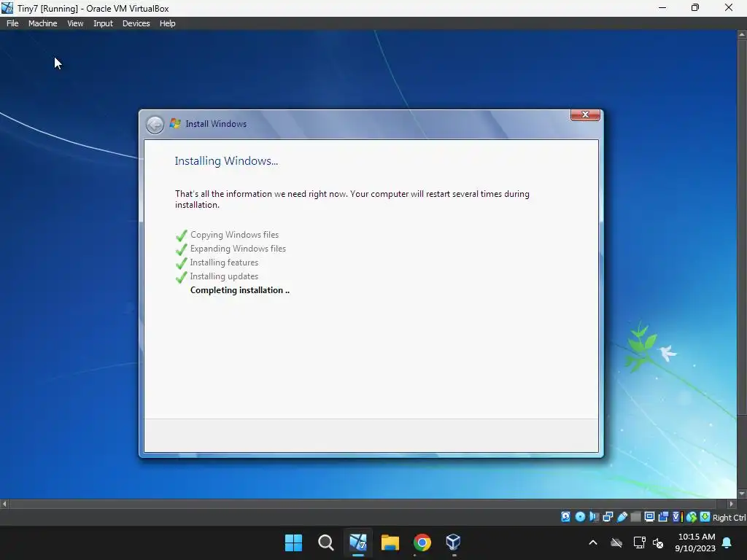Click the crossed-out cloud sync tray icon

click(616, 542)
